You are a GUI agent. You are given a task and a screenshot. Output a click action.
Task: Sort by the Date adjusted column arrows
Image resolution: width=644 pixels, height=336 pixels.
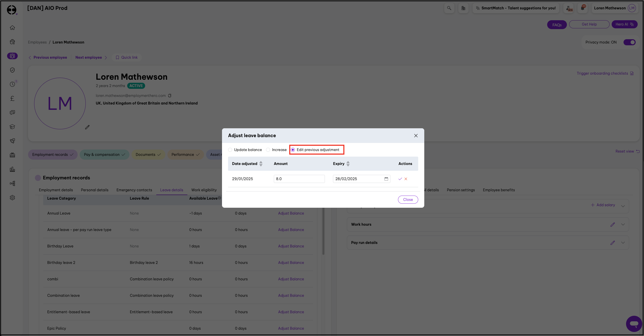(x=261, y=164)
